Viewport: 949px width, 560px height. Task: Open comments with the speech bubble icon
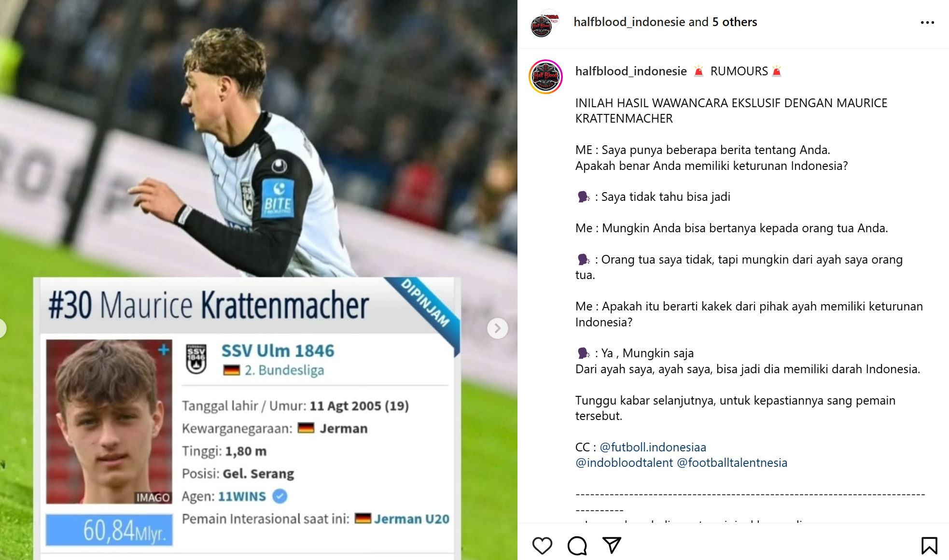(x=577, y=546)
